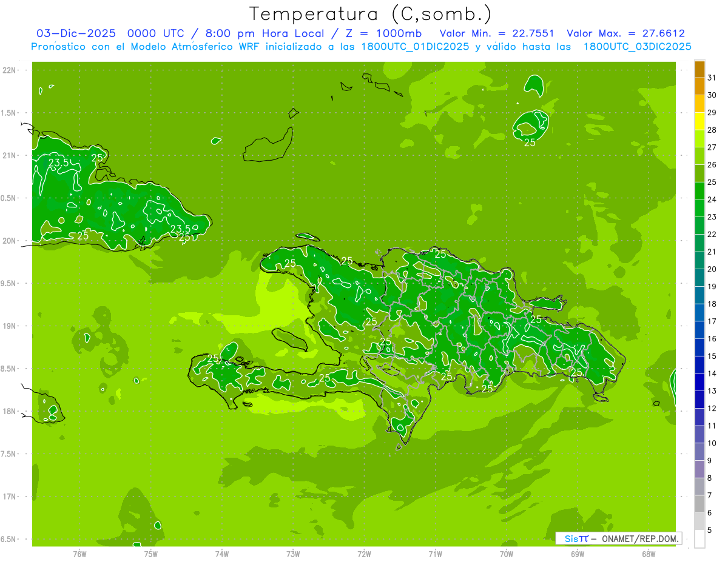Click latitude axis label "19N"
Image resolution: width=728 pixels, height=562 pixels.
pos(10,326)
